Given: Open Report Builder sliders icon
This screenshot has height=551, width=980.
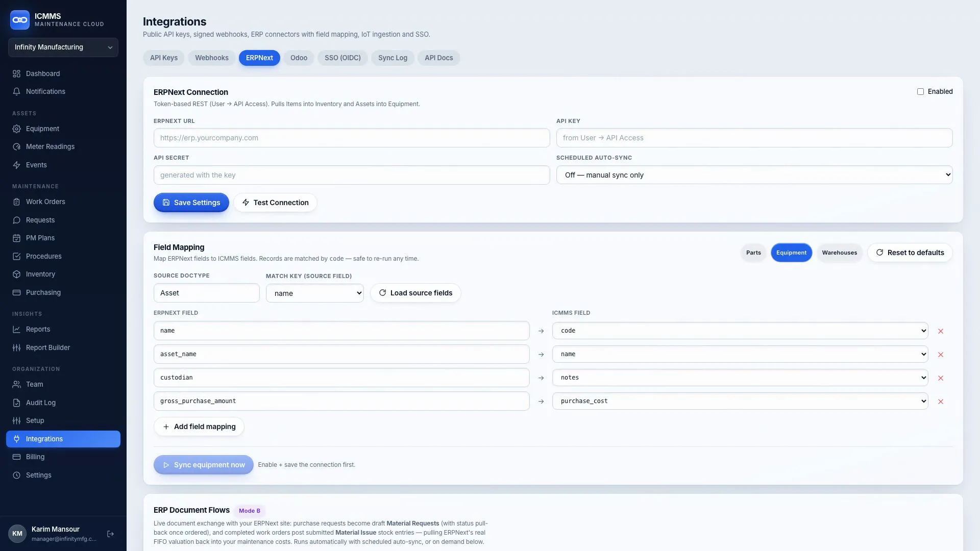Looking at the screenshot, I should pyautogui.click(x=16, y=348).
